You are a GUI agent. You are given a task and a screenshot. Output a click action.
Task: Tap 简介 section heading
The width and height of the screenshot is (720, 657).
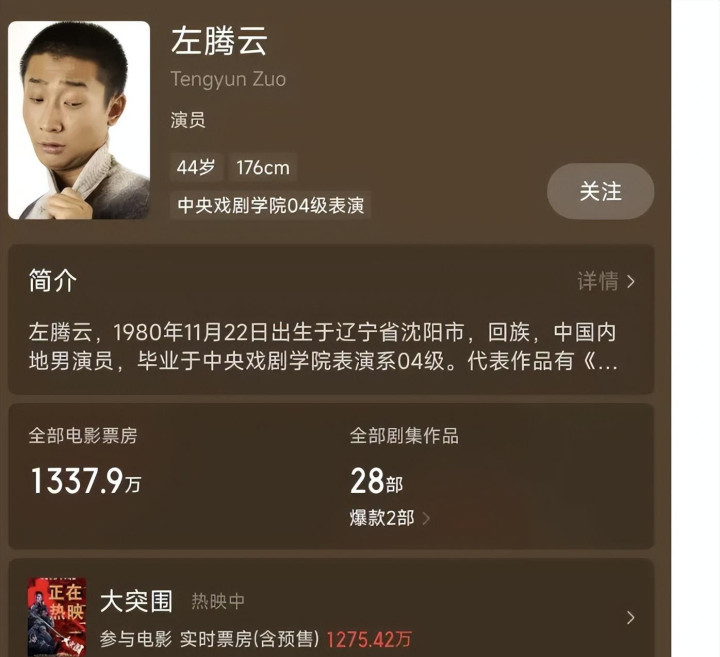tap(52, 281)
